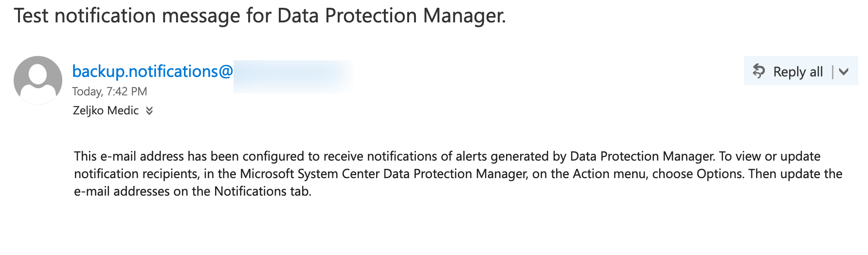Expand recipients with the double chevron
868x255 pixels.
pos(149,111)
